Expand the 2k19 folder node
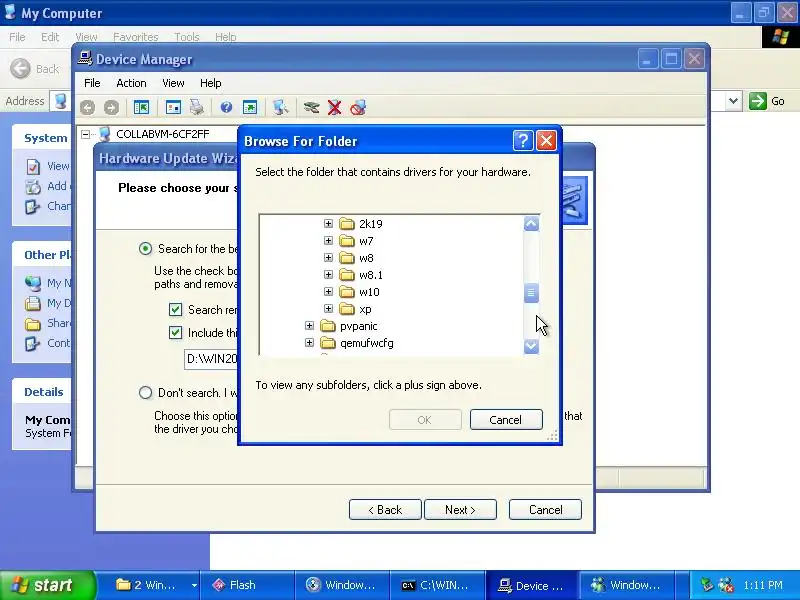Viewport: 800px width, 600px height. pyautogui.click(x=328, y=223)
